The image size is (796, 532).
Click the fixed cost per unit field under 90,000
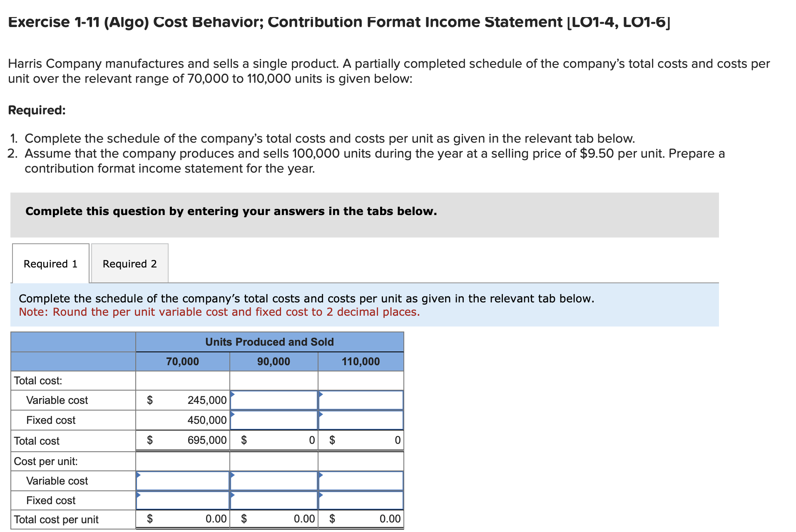(274, 500)
